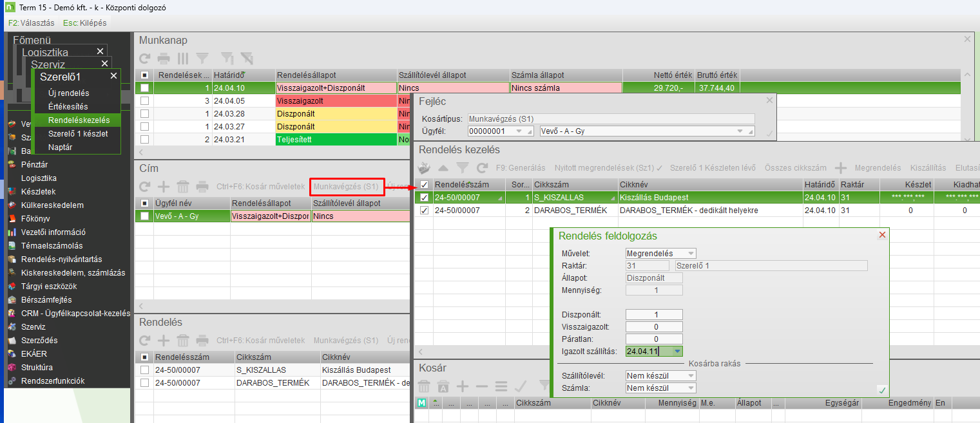This screenshot has width=980, height=423.
Task: Open Szerelő 1 készlet menu item
Action: (x=78, y=133)
